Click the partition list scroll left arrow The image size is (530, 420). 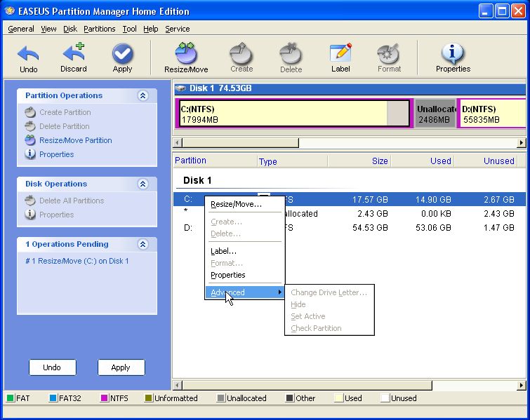tap(178, 385)
